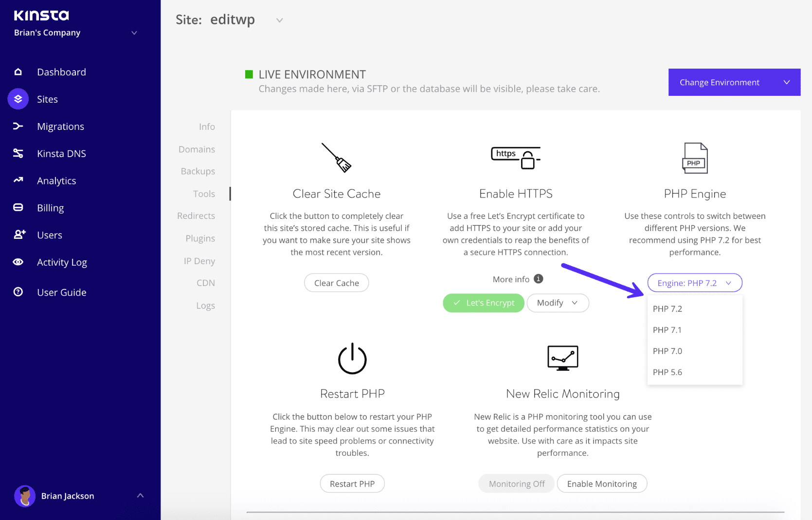Open the Change Environment dropdown
Viewport: 812px width, 520px height.
point(734,82)
